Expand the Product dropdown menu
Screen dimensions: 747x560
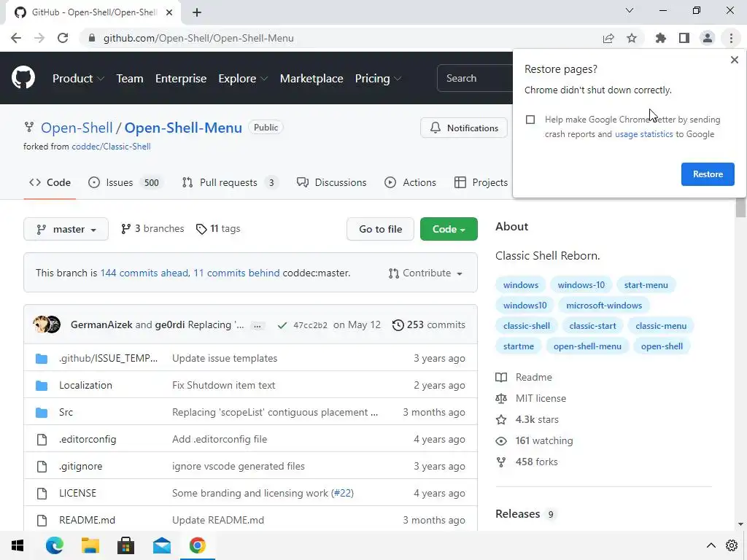click(x=78, y=79)
